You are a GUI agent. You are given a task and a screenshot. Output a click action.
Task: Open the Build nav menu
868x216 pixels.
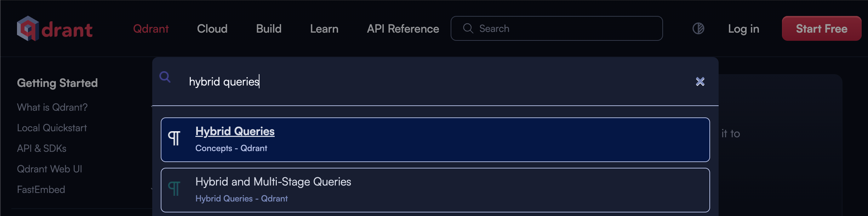tap(269, 29)
